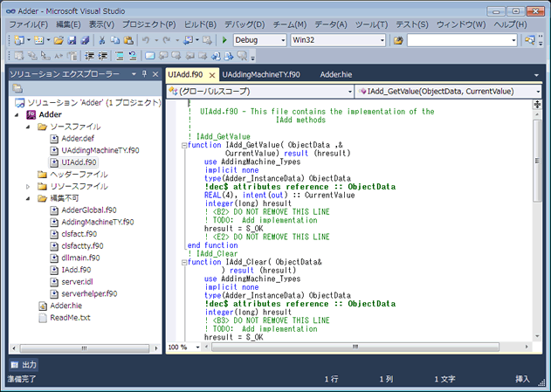551x392 pixels.
Task: Click the Properties icon in Solution Explorer toolbar
Action: click(17, 89)
